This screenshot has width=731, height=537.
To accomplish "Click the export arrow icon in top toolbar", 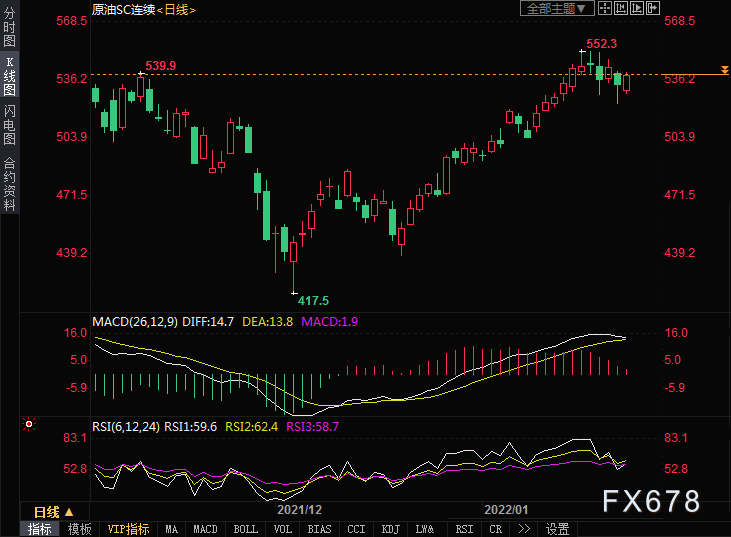I will pyautogui.click(x=654, y=9).
